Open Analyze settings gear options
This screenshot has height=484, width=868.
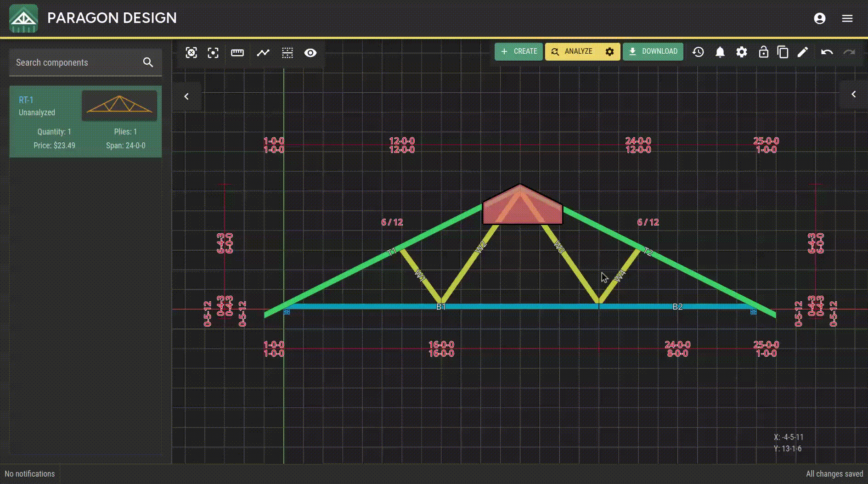tap(609, 51)
